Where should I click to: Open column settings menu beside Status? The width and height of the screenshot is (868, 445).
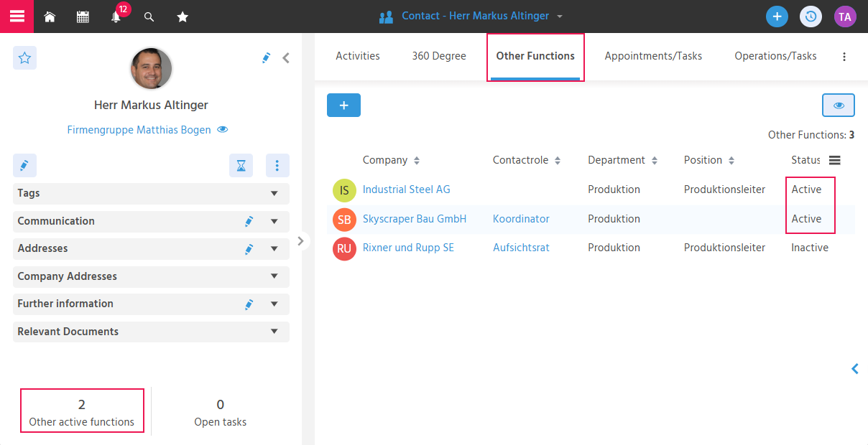click(834, 160)
